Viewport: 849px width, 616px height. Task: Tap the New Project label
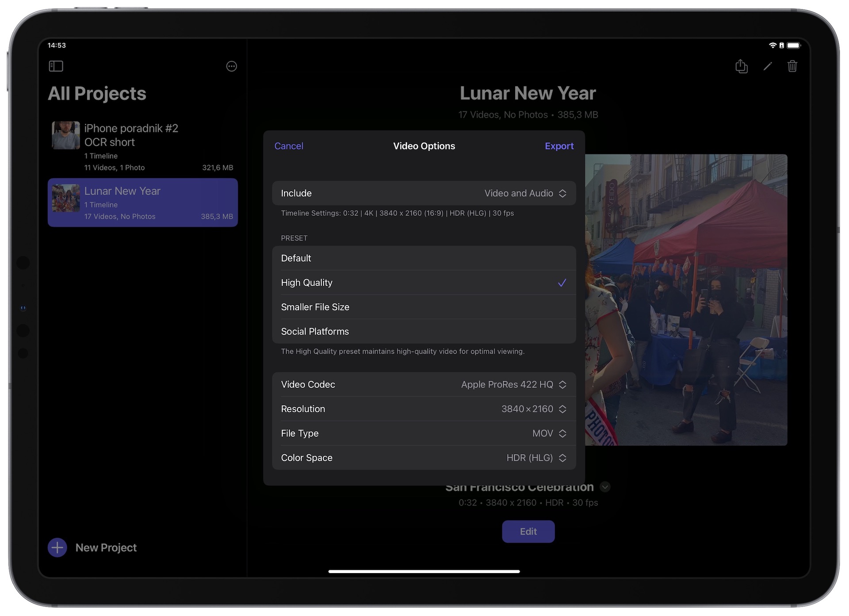click(106, 547)
